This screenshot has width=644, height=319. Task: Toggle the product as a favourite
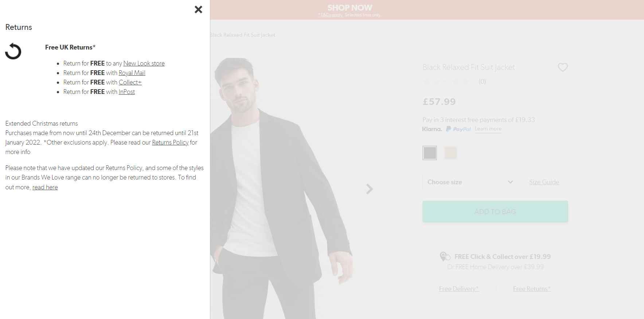pos(563,67)
